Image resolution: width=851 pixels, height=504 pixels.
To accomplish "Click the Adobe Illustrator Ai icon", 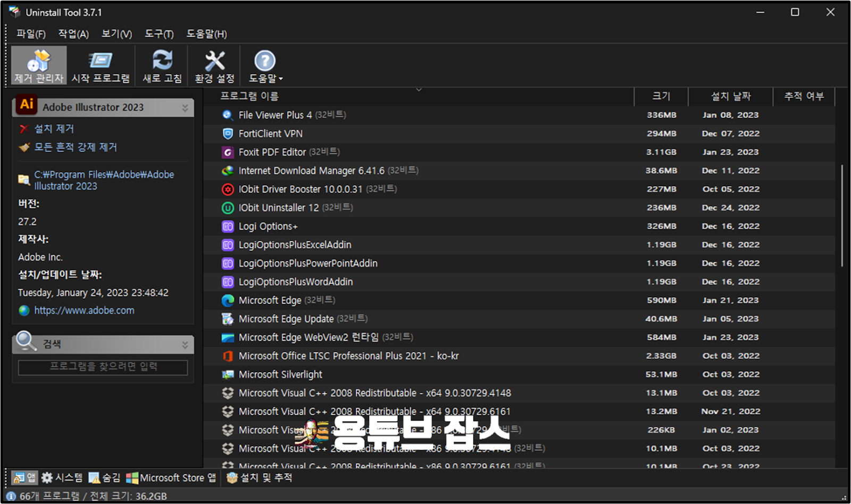I will click(x=27, y=104).
